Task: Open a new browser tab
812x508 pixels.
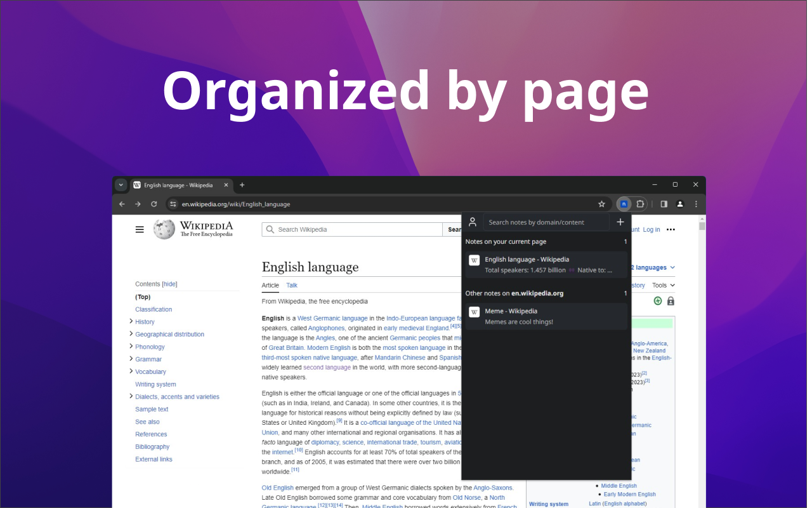Action: click(242, 185)
